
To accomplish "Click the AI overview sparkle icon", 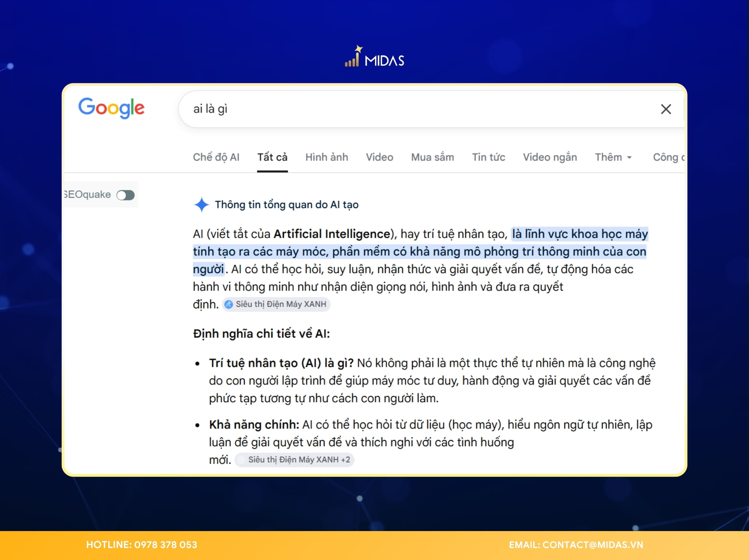I will (x=201, y=205).
